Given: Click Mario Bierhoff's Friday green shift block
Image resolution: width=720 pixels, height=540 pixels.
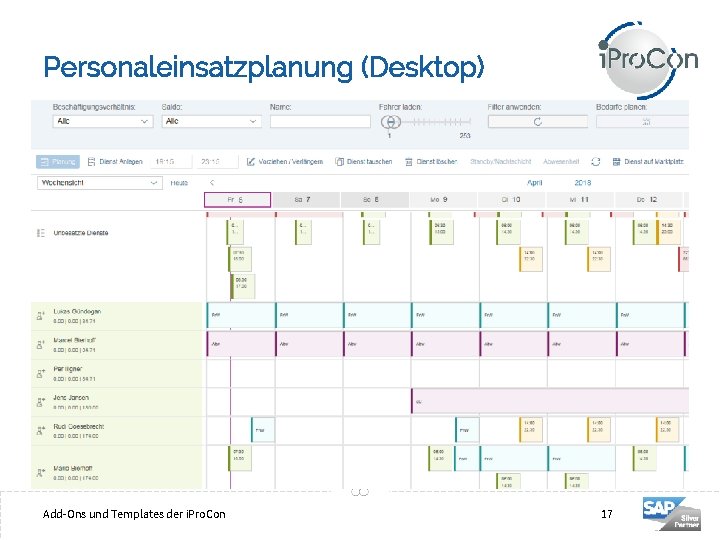Looking at the screenshot, I should click(x=240, y=459).
